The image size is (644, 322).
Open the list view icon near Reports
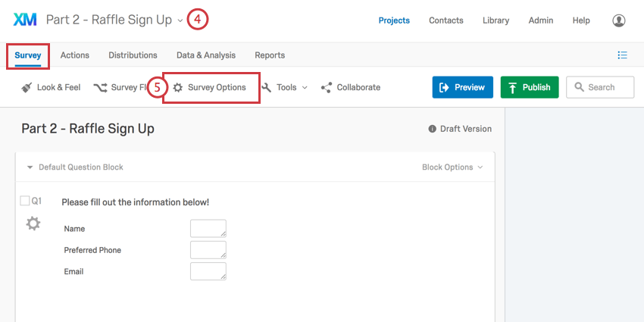623,55
